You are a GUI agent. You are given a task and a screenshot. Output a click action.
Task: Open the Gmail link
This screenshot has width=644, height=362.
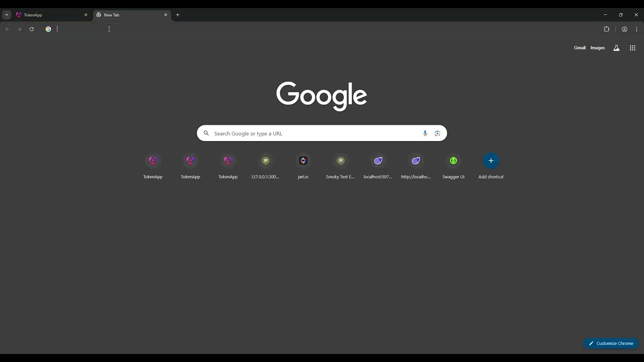580,48
